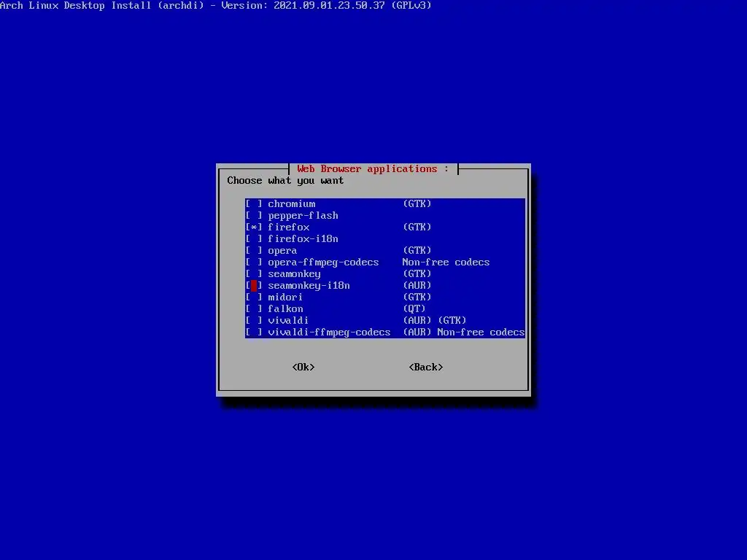Uncheck the firefox checkbox
Screen dimensions: 747x560
[x=254, y=227]
